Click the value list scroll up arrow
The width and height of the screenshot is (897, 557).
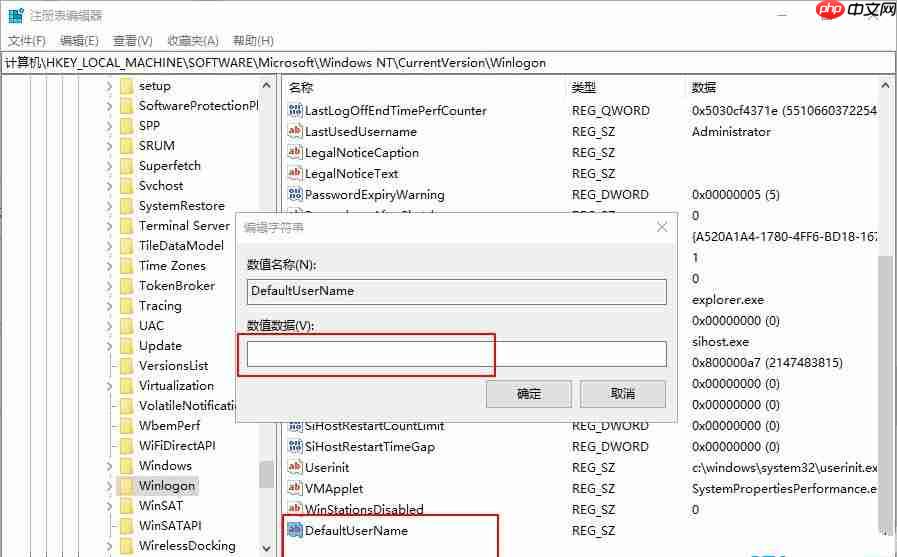click(x=885, y=86)
